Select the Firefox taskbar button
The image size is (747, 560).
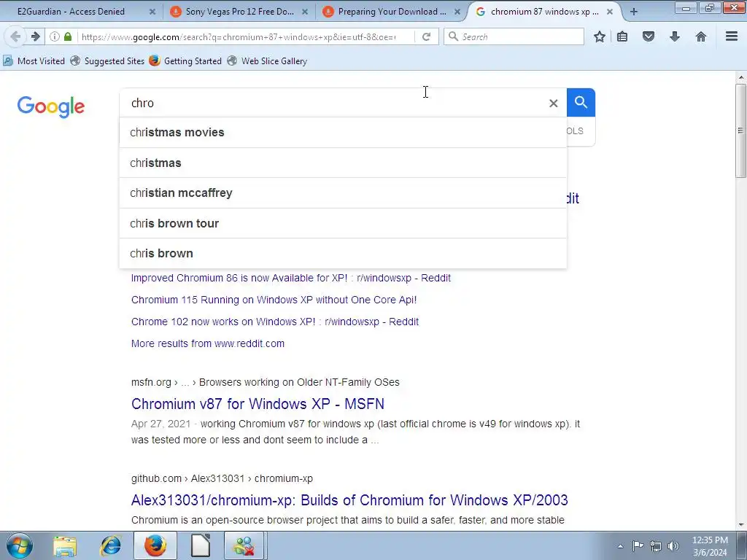pos(155,545)
